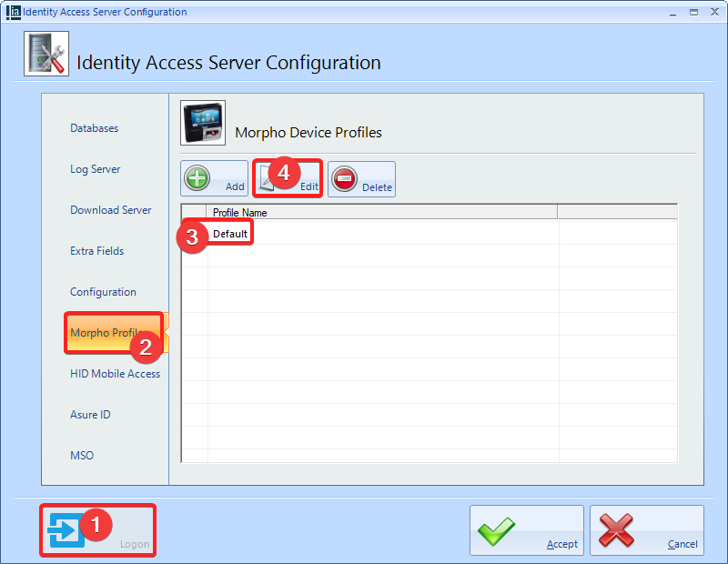Image resolution: width=728 pixels, height=564 pixels.
Task: Click the blue Logon arrow icon
Action: 66,530
